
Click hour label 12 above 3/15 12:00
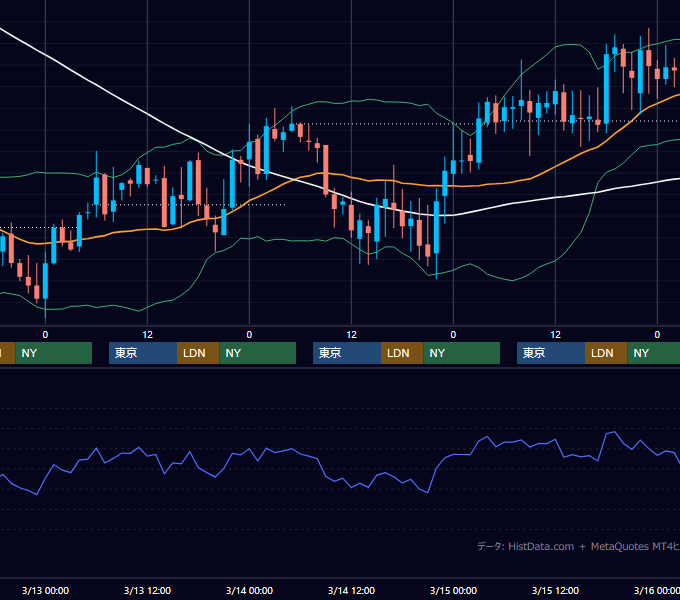coord(556,335)
